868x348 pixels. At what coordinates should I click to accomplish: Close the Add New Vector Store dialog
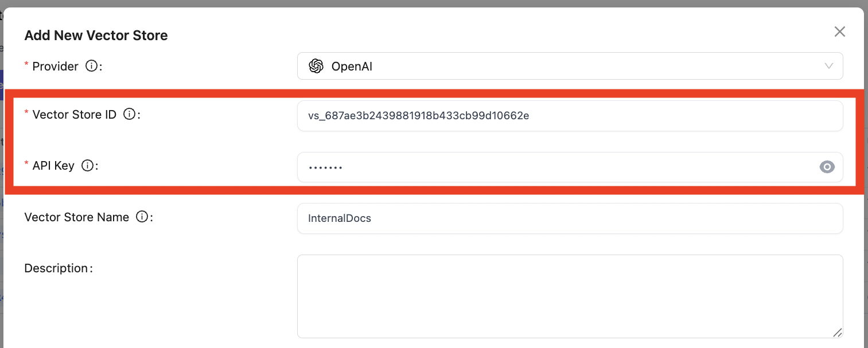click(x=840, y=32)
